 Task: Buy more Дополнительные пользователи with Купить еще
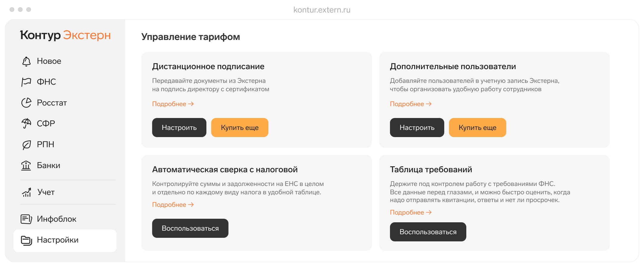(477, 128)
